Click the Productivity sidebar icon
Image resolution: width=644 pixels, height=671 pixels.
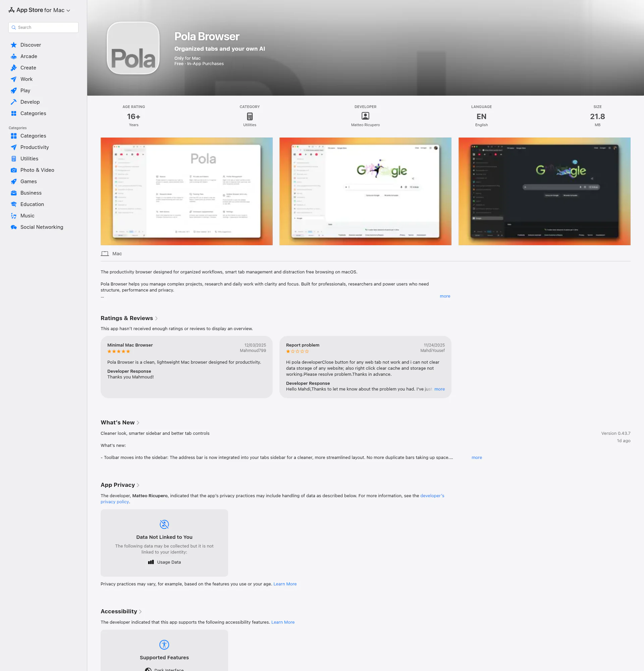[x=14, y=147]
